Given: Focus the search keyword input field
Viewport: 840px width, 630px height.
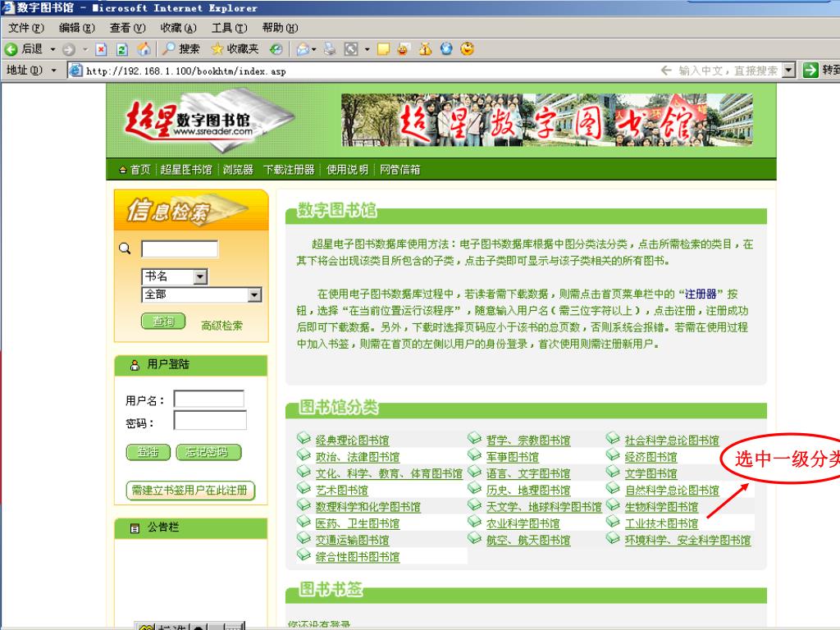Looking at the screenshot, I should (x=180, y=249).
